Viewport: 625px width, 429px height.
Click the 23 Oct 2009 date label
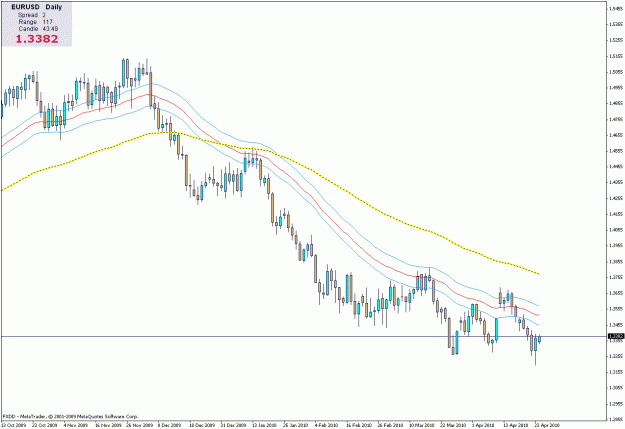coord(45,425)
